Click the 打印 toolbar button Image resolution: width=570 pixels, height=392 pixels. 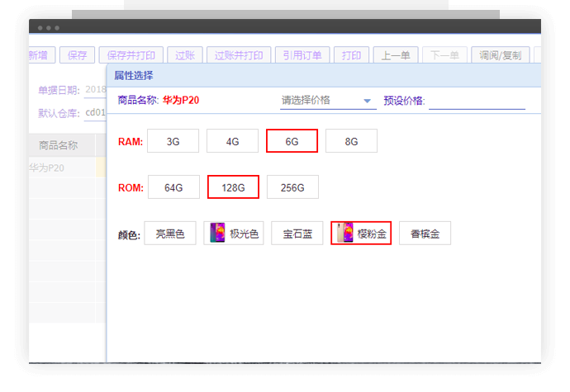click(351, 55)
